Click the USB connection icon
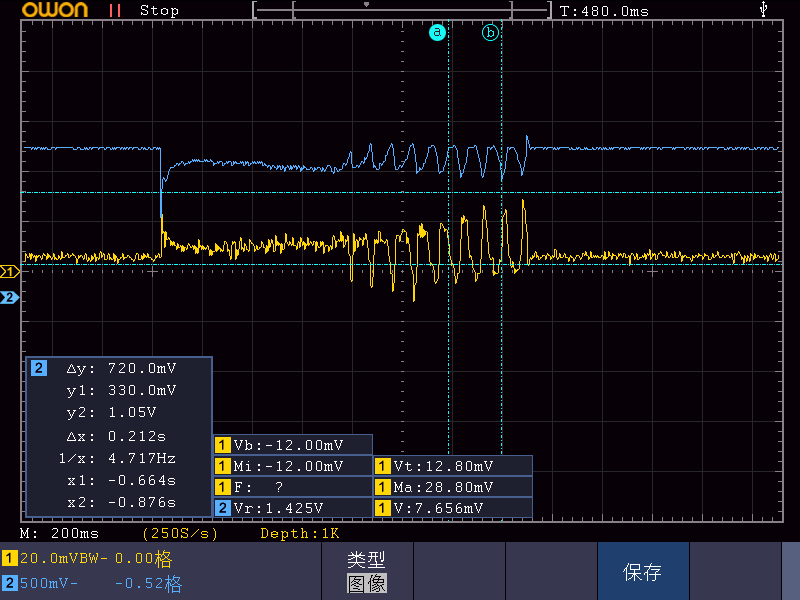The width and height of the screenshot is (800, 600). (x=763, y=9)
